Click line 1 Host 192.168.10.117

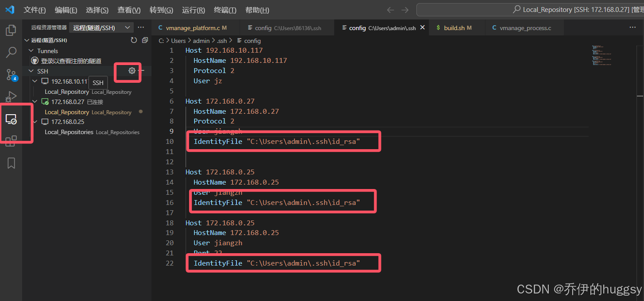(x=224, y=50)
